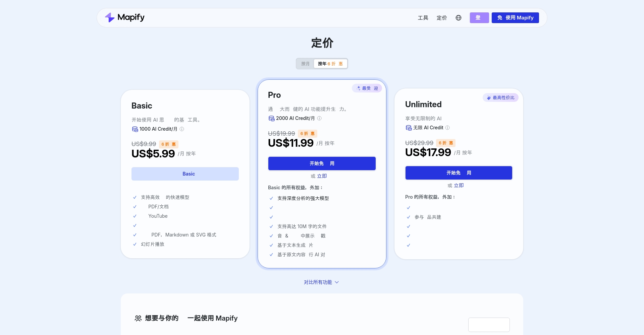Expand the 对比所有功能 comparison section
644x335 pixels.
318,282
